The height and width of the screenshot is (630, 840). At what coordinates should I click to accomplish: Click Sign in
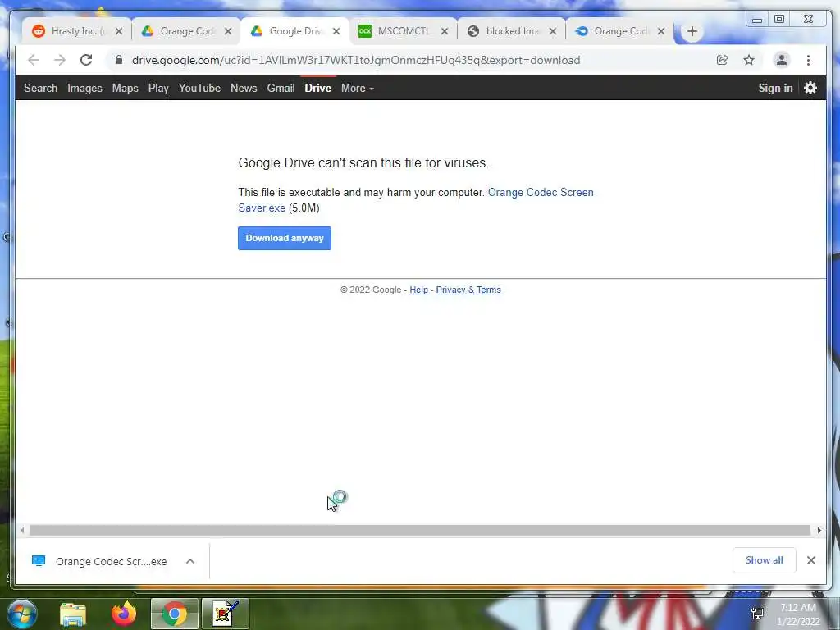point(775,88)
